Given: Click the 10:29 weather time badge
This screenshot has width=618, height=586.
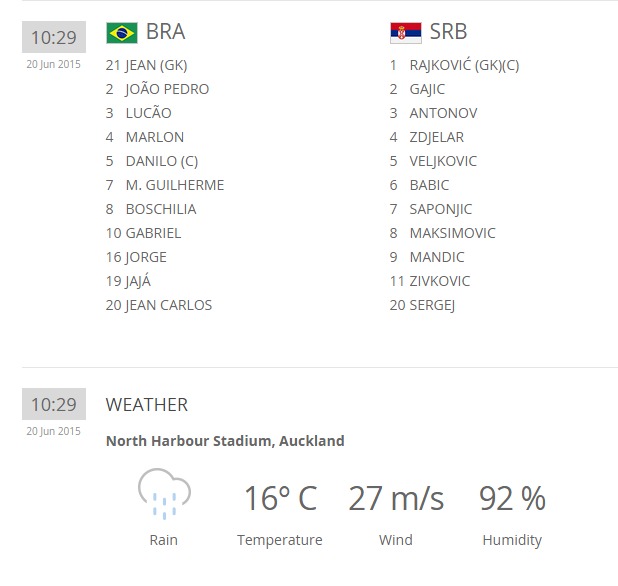Looking at the screenshot, I should (53, 404).
